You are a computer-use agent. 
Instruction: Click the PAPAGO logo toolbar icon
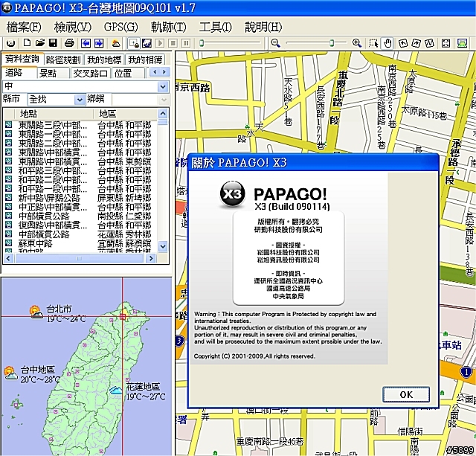(x=11, y=43)
